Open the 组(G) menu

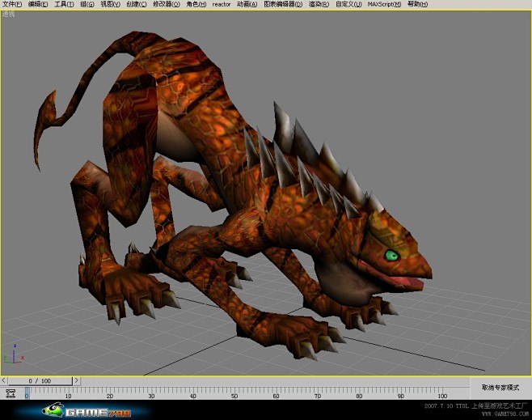point(87,4)
